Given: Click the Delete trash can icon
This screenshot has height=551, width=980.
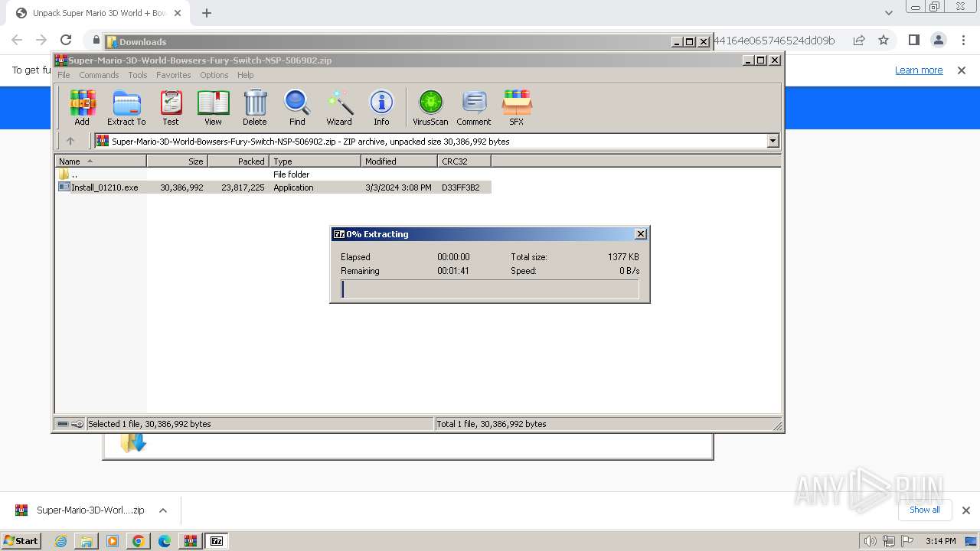Looking at the screenshot, I should 255,107.
